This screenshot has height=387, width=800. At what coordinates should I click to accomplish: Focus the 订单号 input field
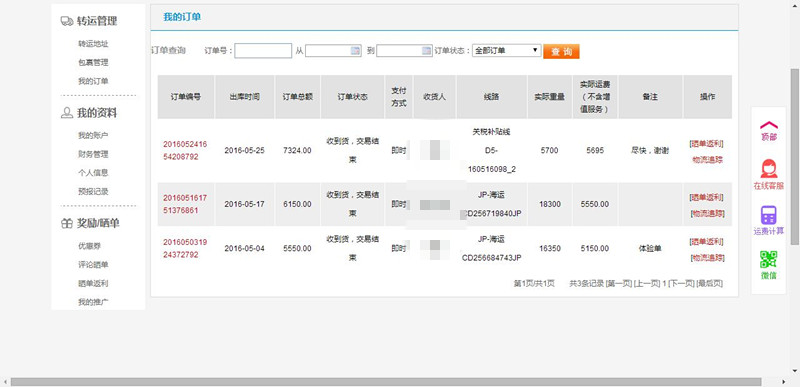pos(263,50)
